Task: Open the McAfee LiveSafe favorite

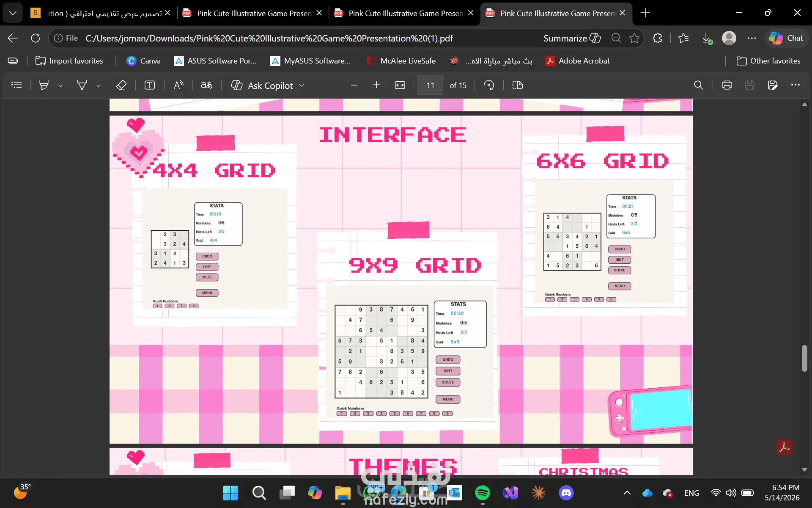Action: pyautogui.click(x=401, y=61)
